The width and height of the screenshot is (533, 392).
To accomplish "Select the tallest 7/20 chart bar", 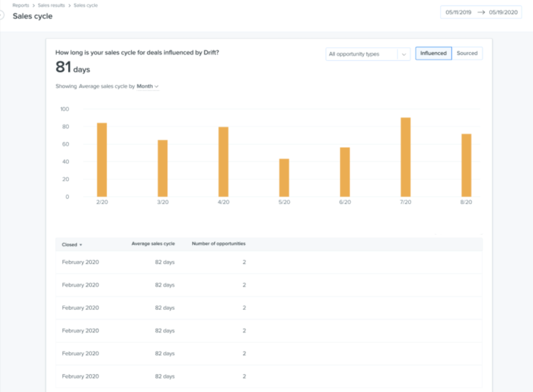I will coord(406,157).
